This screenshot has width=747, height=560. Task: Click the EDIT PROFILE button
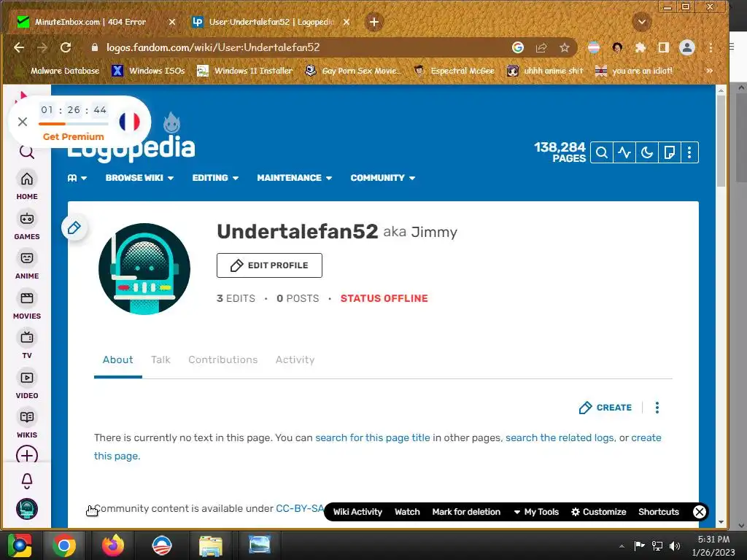tap(269, 265)
